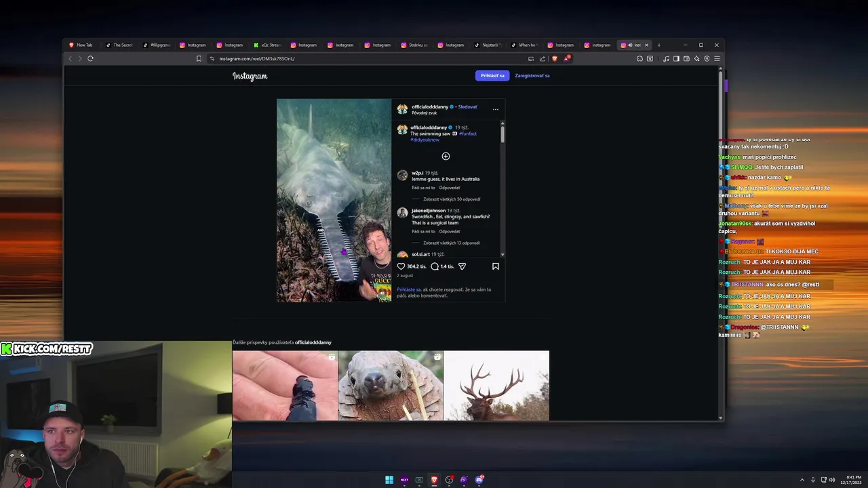Open the three-dot post options menu
This screenshot has width=868, height=488.
496,109
